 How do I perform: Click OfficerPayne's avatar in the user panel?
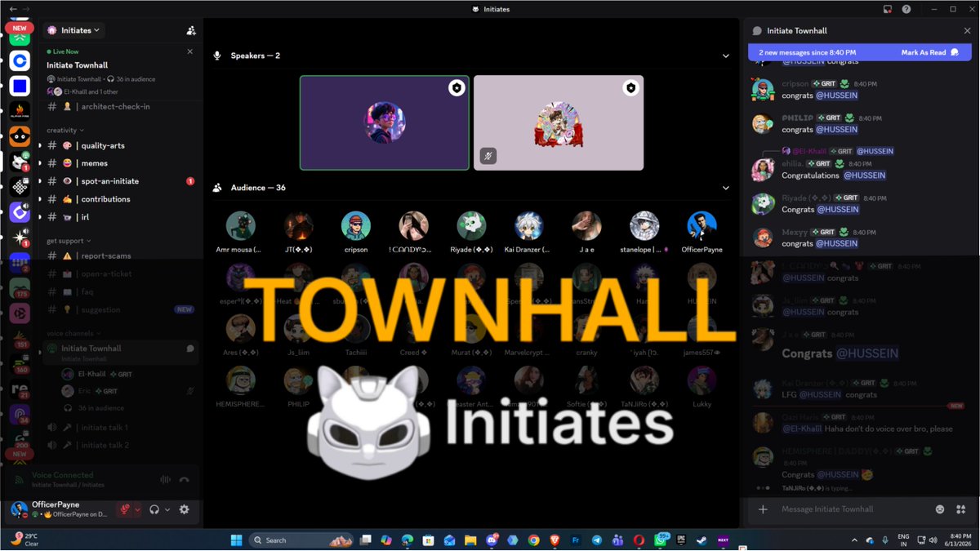[x=20, y=510]
